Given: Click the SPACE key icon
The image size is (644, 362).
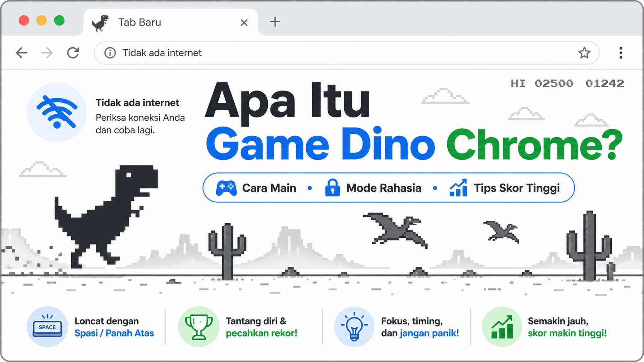Looking at the screenshot, I should [47, 327].
